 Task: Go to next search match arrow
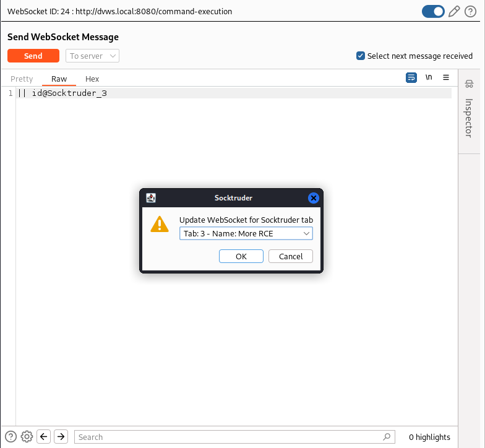(x=61, y=437)
